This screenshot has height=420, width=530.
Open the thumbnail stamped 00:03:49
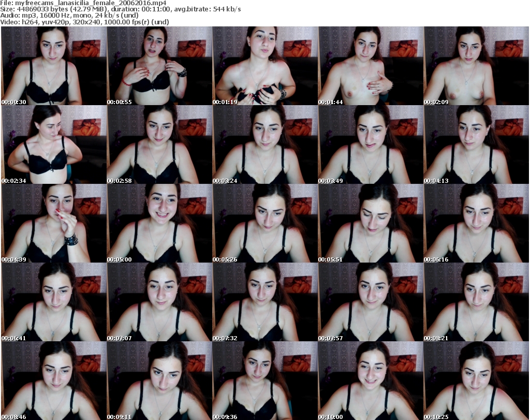tap(371, 144)
